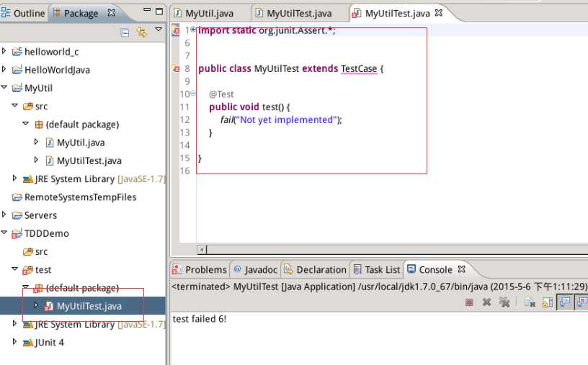
Task: Maximize the Package Explorer panel
Action: 159,12
